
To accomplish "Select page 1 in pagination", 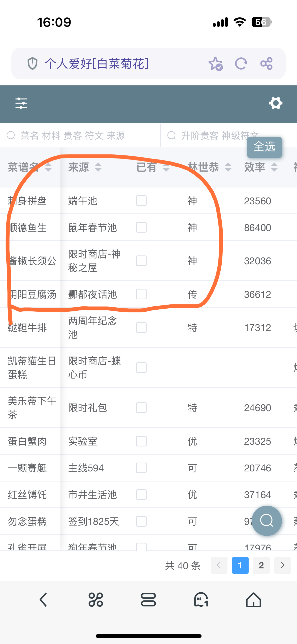I will (x=240, y=565).
